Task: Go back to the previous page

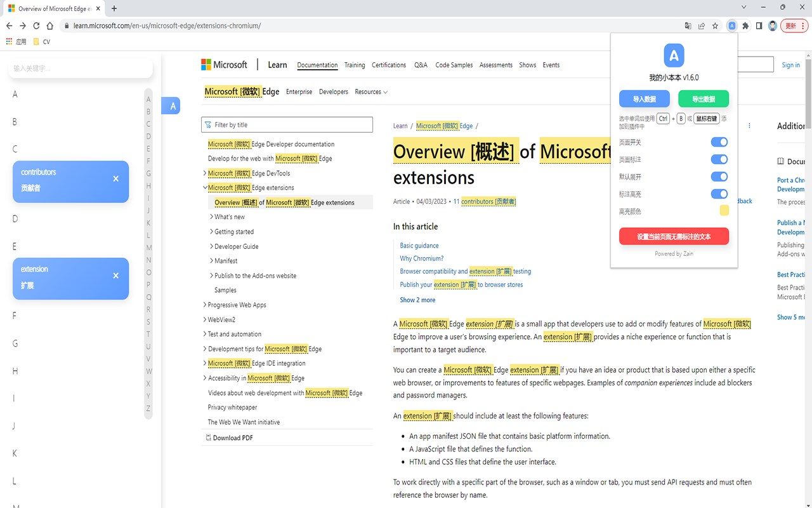Action: (x=9, y=26)
